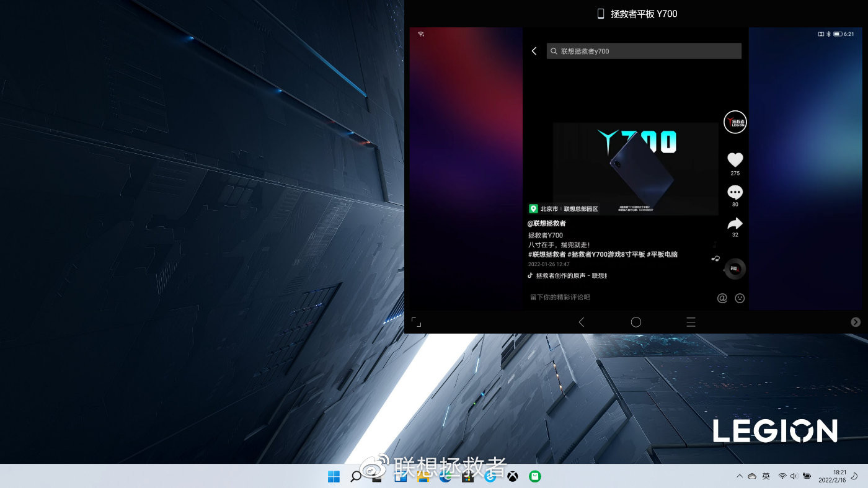Open the Xbox app from the taskbar
Image resolution: width=868 pixels, height=488 pixels.
[513, 476]
